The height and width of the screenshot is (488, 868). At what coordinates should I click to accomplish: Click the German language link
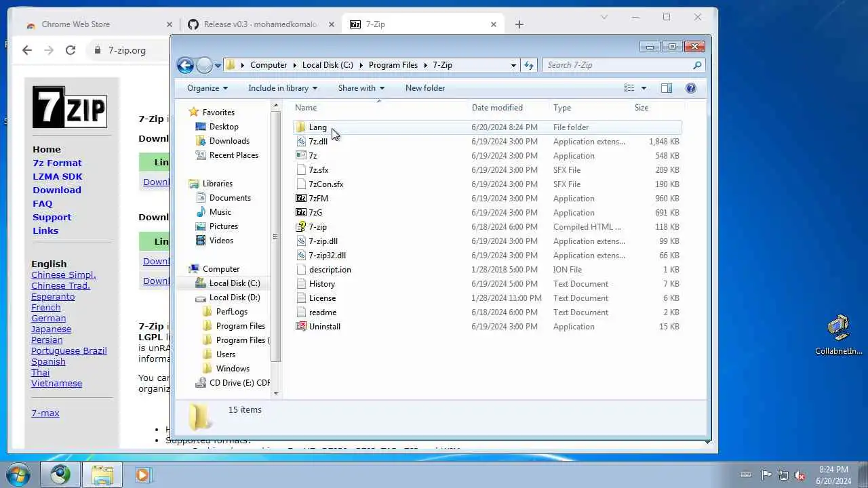[48, 318]
